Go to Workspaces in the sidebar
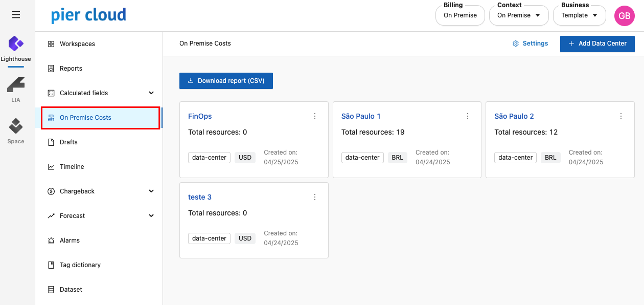This screenshot has height=305, width=644. 77,44
